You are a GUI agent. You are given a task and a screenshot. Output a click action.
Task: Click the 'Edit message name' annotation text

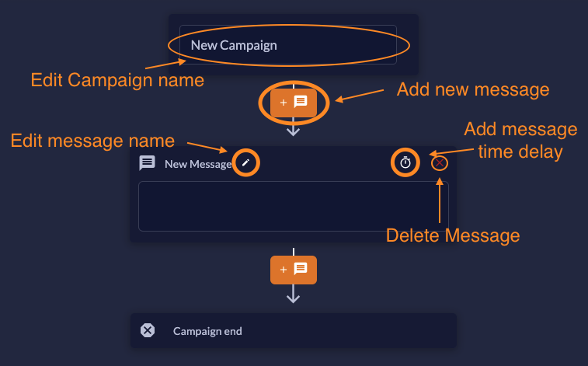coord(92,141)
